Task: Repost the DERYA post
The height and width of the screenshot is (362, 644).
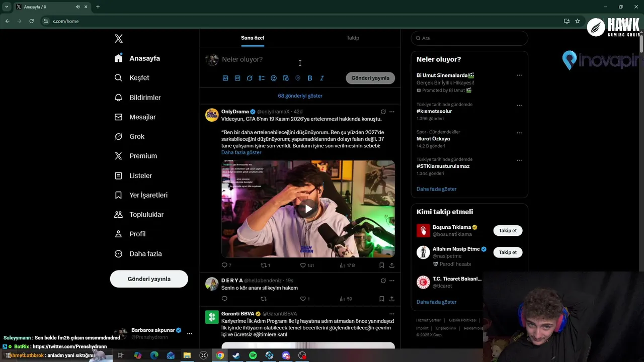Action: [264, 299]
